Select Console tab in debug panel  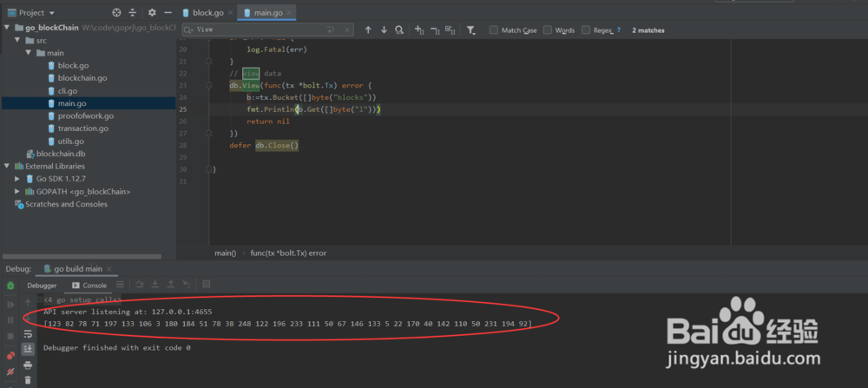[x=89, y=286]
